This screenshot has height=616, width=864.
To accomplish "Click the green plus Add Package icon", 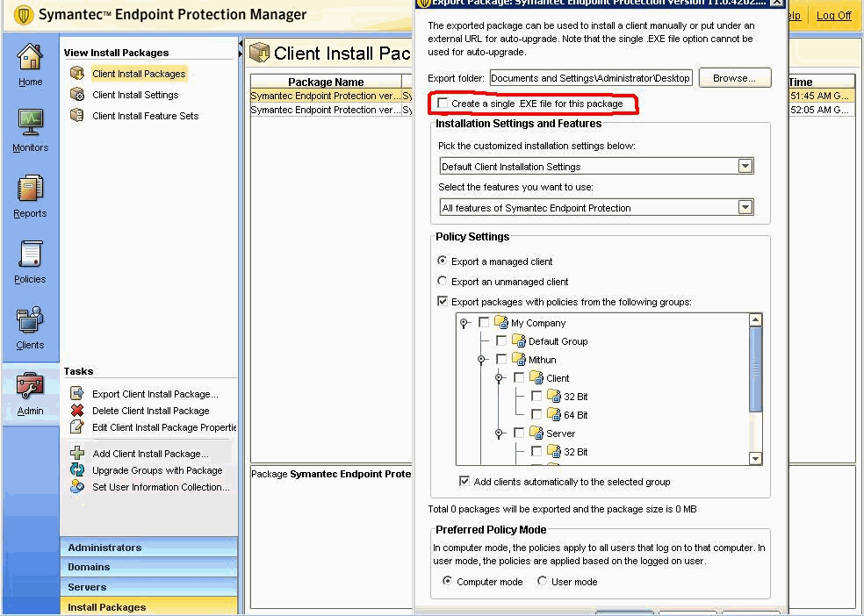I will [77, 453].
